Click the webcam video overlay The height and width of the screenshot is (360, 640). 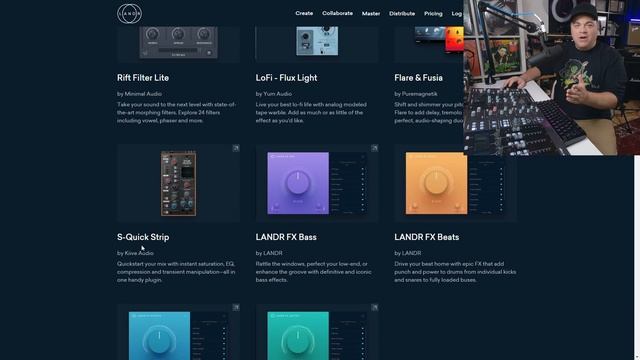pos(551,78)
